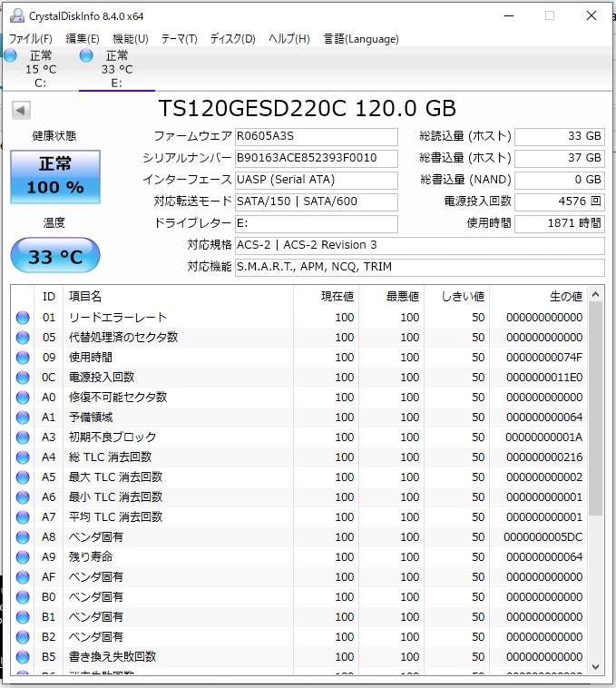616x688 pixels.
Task: Click status circle for ID B2 row
Action: [23, 637]
